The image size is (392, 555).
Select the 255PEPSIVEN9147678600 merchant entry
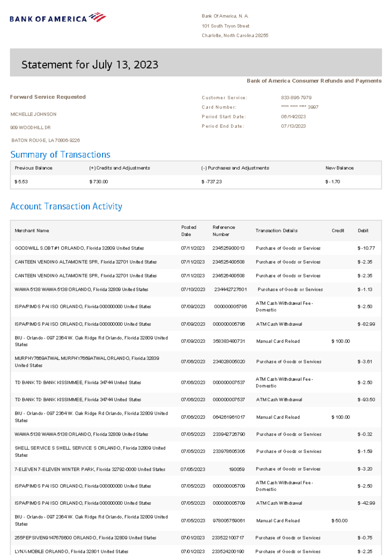click(85, 538)
